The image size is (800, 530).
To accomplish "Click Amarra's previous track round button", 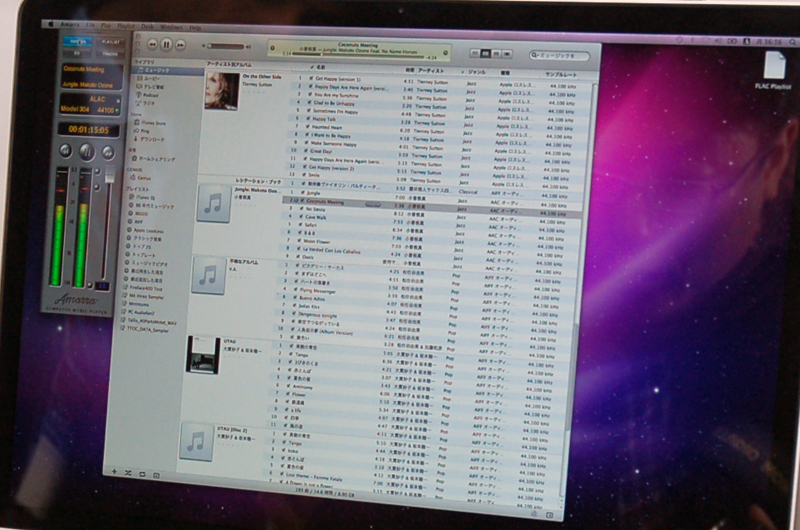I will [66, 151].
